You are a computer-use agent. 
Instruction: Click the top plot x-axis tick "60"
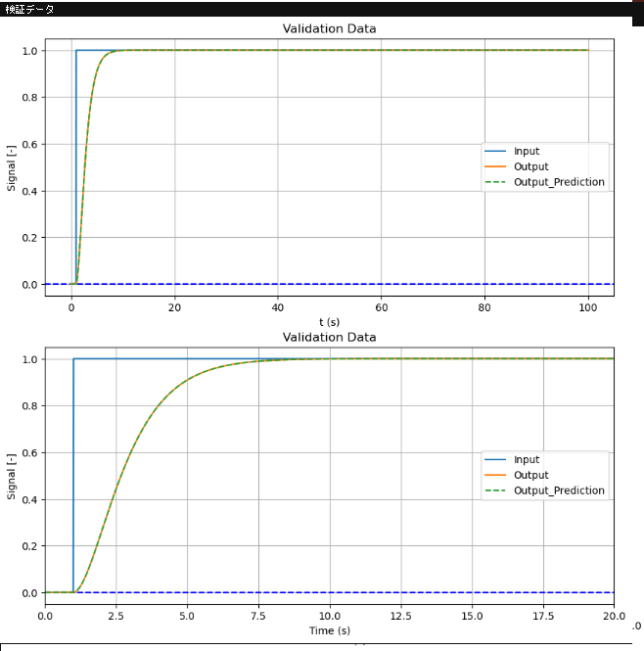pyautogui.click(x=381, y=307)
